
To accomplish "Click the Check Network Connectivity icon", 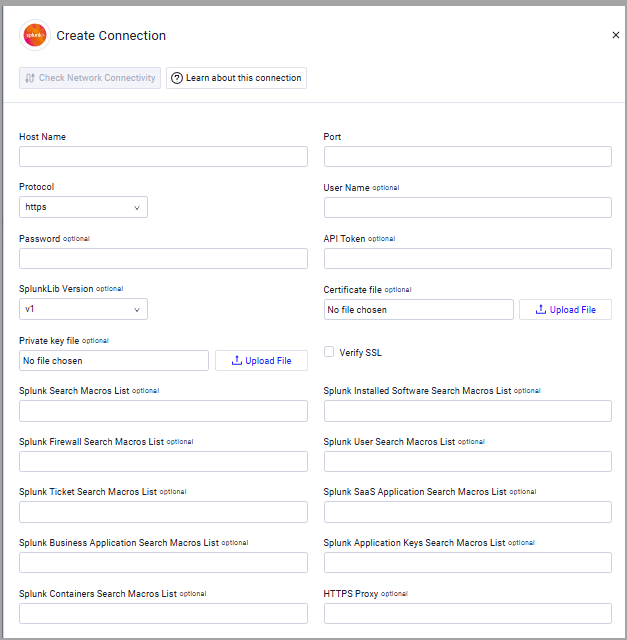I will pyautogui.click(x=30, y=78).
